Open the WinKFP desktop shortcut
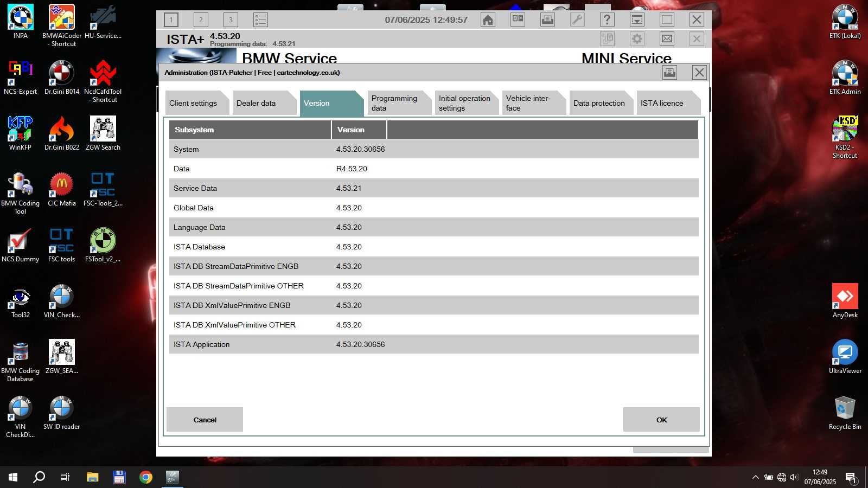 21,133
